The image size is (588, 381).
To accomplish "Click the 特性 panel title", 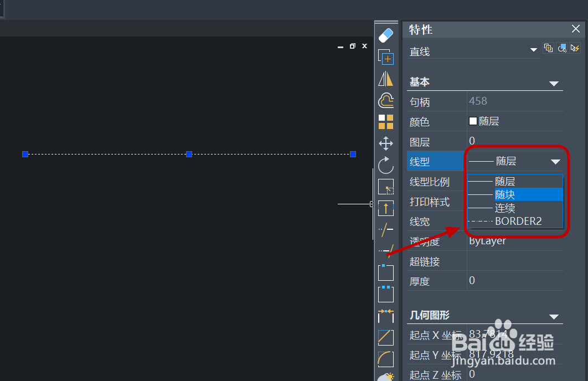I will 420,29.
